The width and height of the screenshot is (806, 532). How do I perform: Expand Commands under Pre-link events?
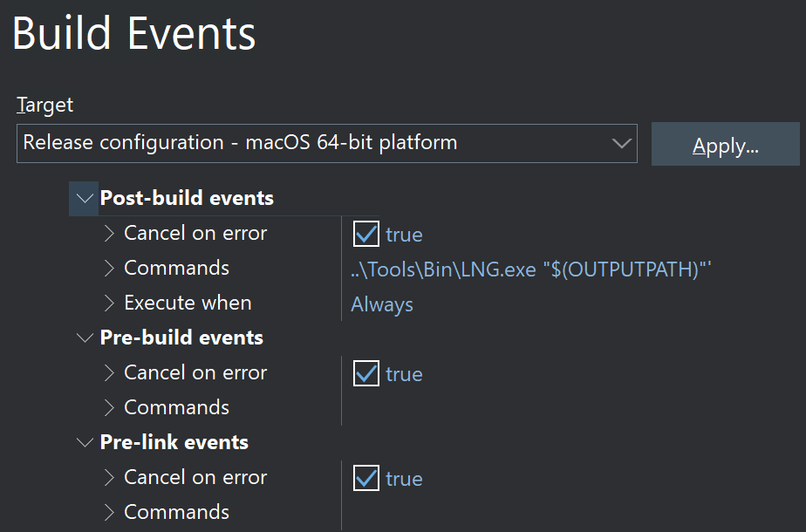pyautogui.click(x=109, y=513)
